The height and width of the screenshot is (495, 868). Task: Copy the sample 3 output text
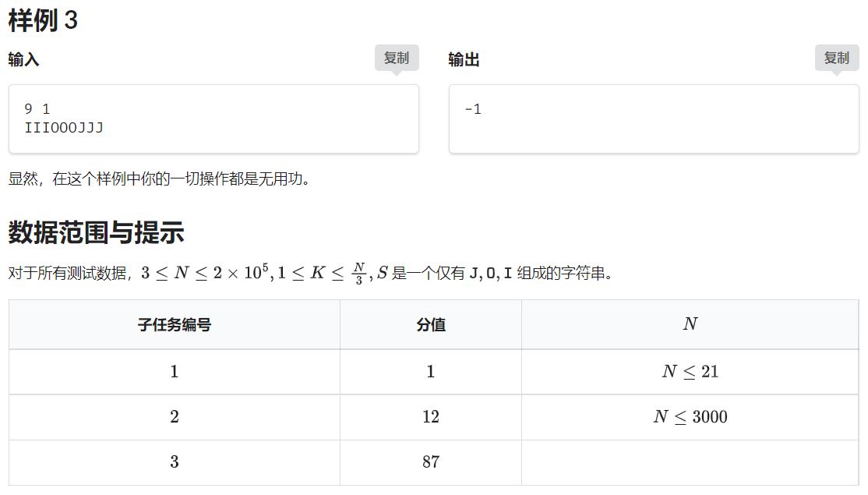click(x=836, y=58)
